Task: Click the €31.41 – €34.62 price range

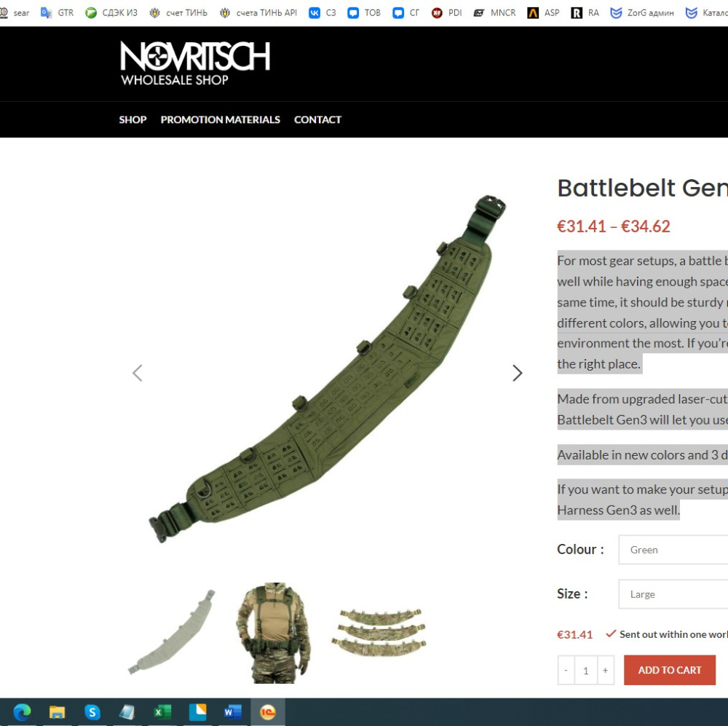Action: [613, 226]
